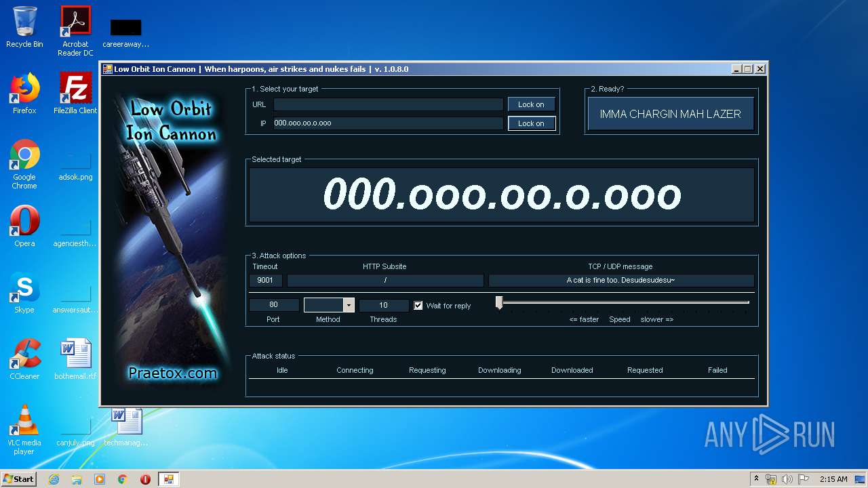Click the Timeout field showing 9001

pos(266,280)
